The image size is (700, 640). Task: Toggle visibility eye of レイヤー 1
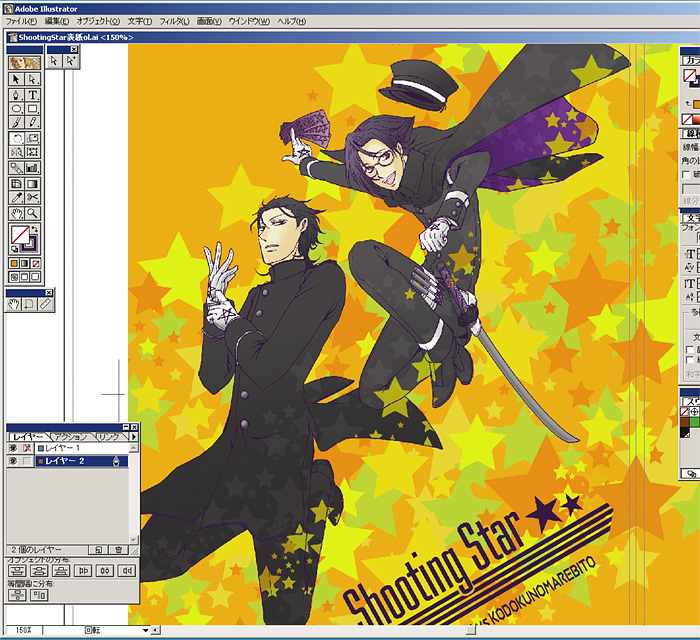click(13, 448)
